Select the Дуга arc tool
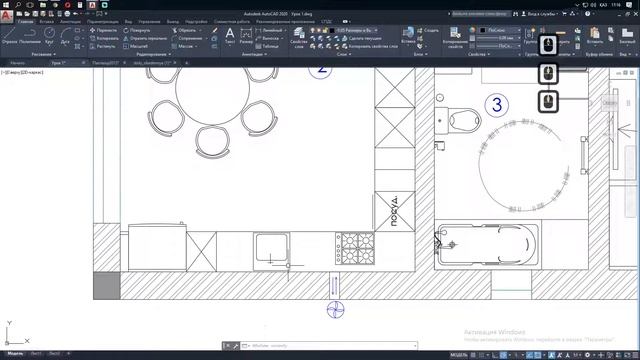This screenshot has height=360, width=640. [65, 36]
